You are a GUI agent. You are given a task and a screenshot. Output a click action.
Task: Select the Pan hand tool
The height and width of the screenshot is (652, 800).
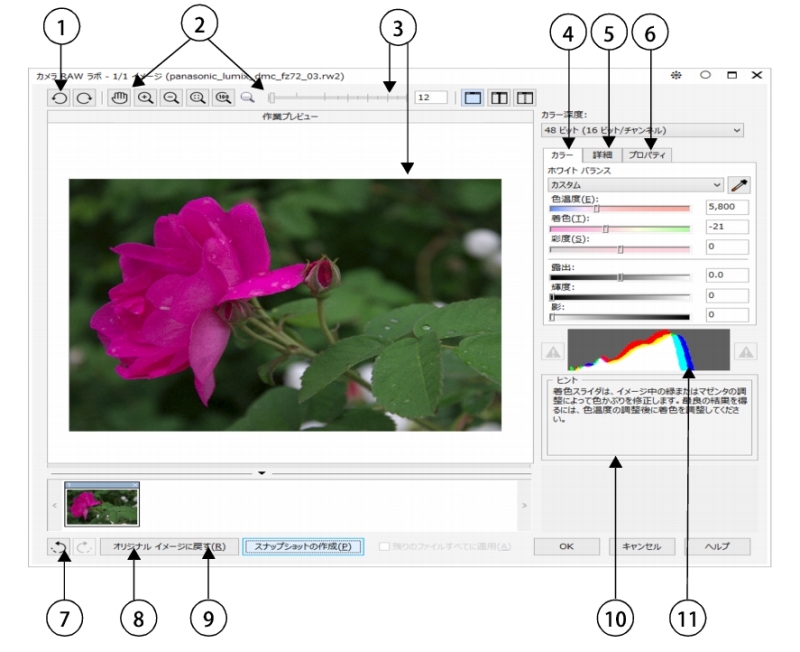(x=120, y=98)
